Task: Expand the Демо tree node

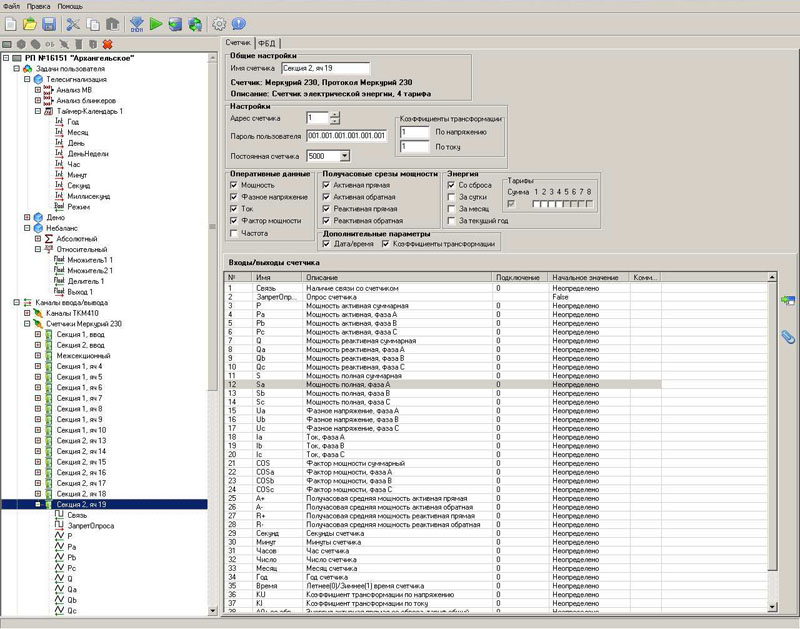Action: [28, 217]
